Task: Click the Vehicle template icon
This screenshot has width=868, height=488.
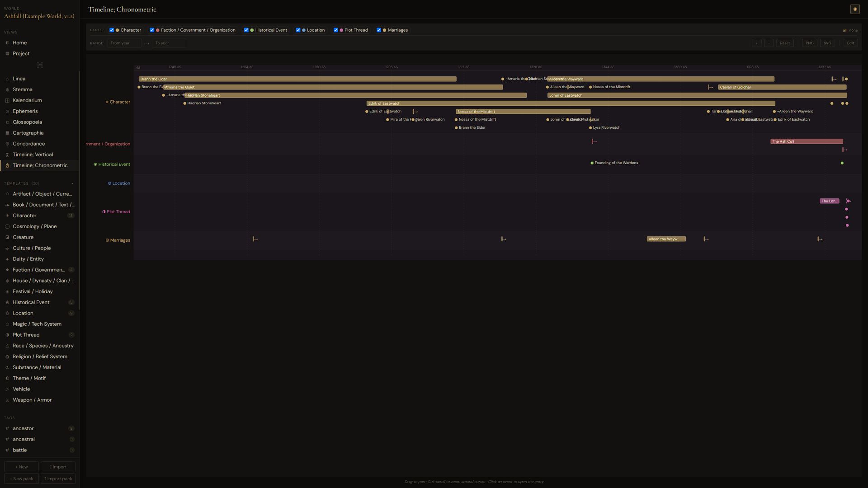Action: click(x=7, y=389)
